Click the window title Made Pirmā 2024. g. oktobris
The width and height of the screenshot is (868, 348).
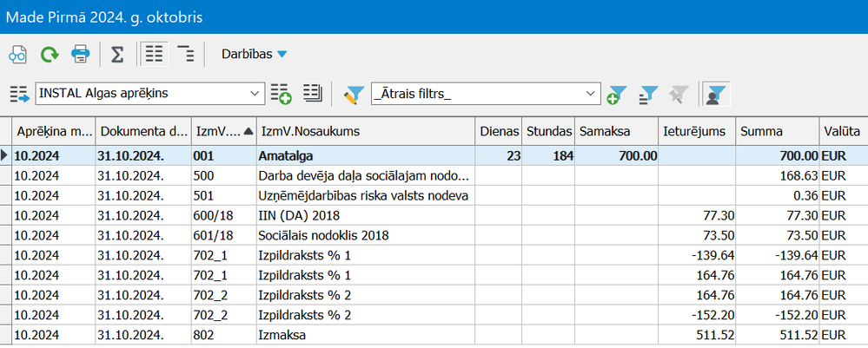(x=104, y=17)
